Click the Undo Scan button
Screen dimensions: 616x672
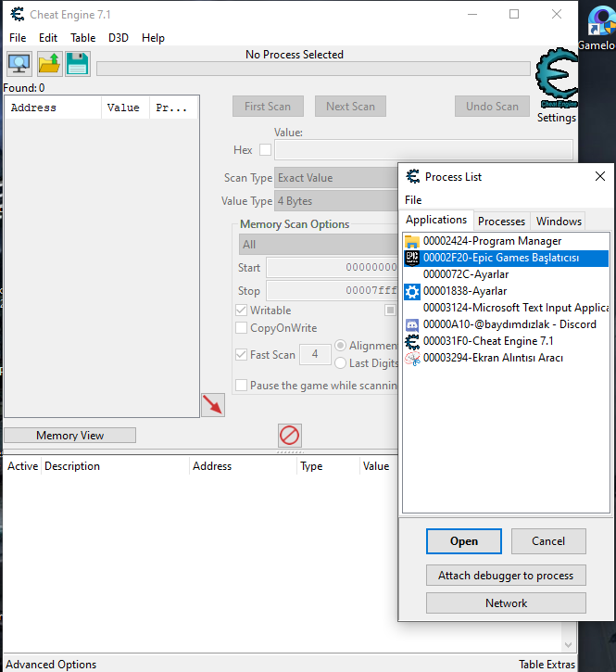click(492, 107)
